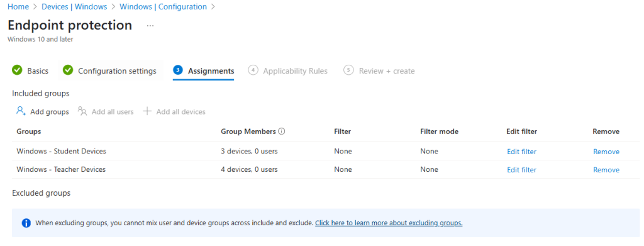Click Add all devices label
644x246 pixels.
(180, 112)
